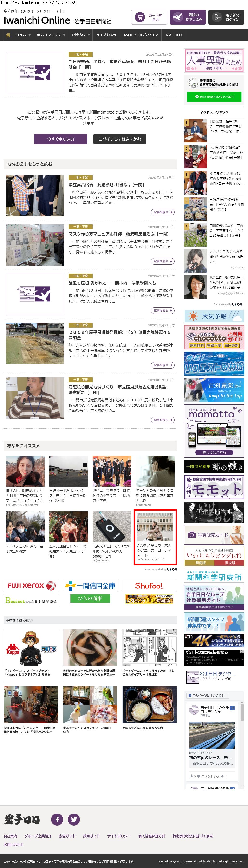
Task: Click the chocotto ご利用ガイド banner
Action: [x=214, y=337]
